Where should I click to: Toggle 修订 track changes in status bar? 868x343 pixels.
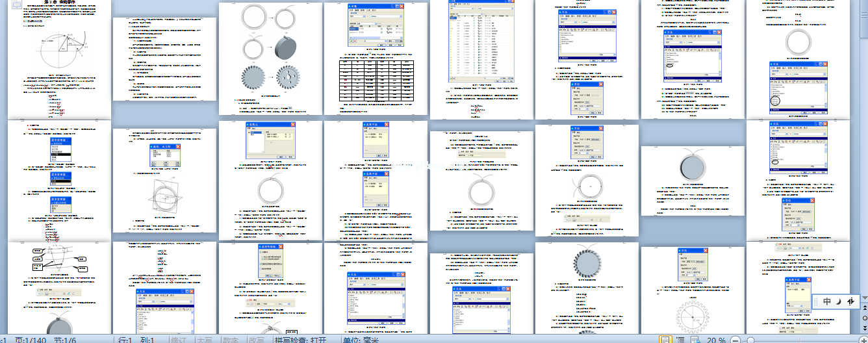[x=179, y=340]
